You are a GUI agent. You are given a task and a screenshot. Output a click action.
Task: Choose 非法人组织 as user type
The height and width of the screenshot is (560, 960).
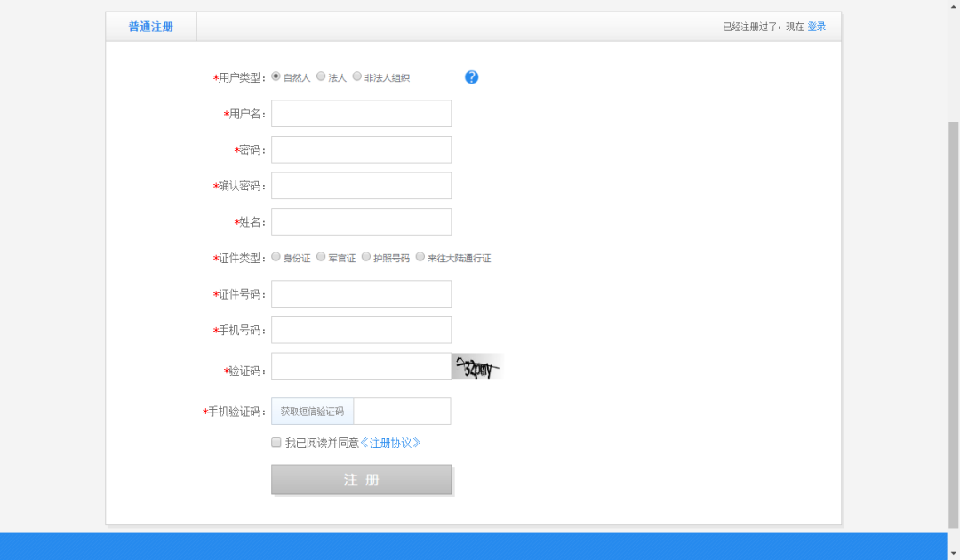tap(356, 76)
